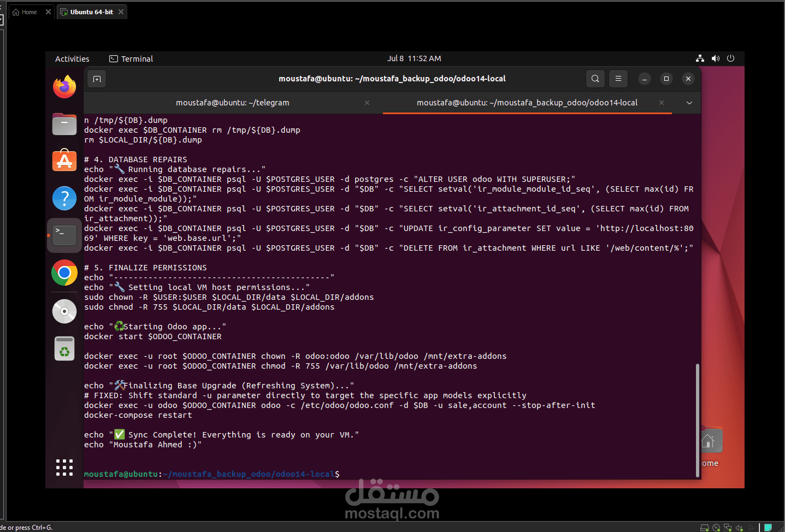Open the power menu icon in top bar

(x=731, y=58)
